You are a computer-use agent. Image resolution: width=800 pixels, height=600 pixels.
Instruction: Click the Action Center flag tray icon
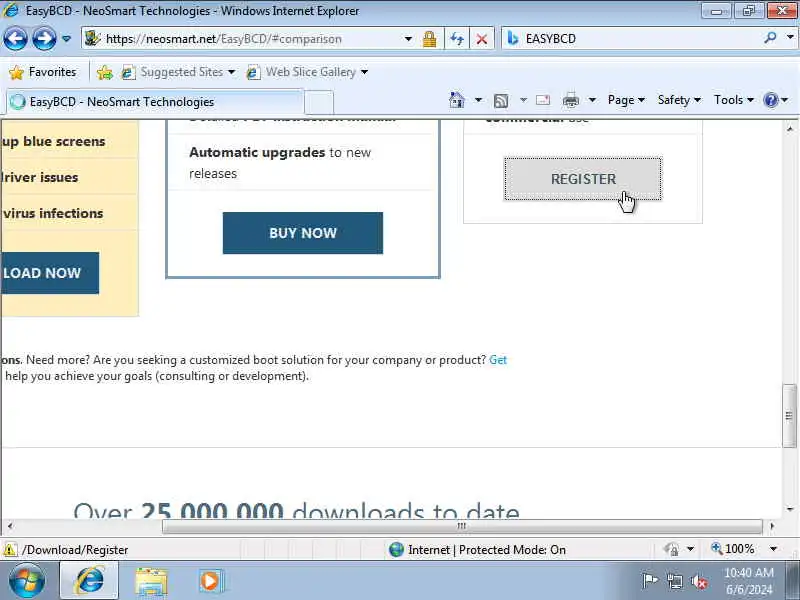point(649,581)
